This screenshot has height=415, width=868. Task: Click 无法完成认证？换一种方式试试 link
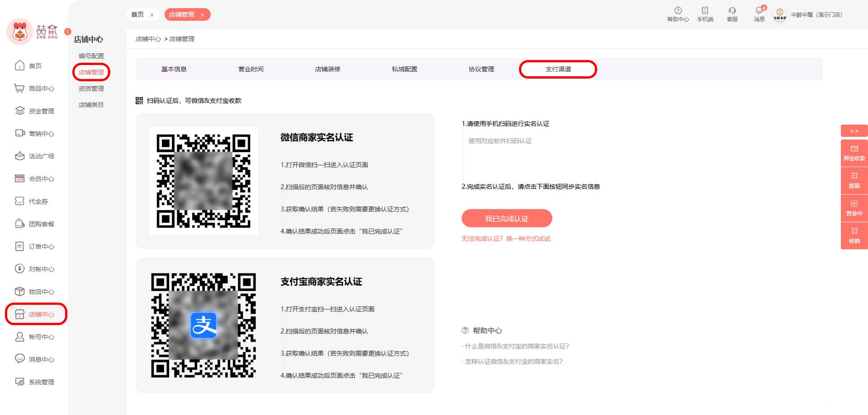click(506, 238)
